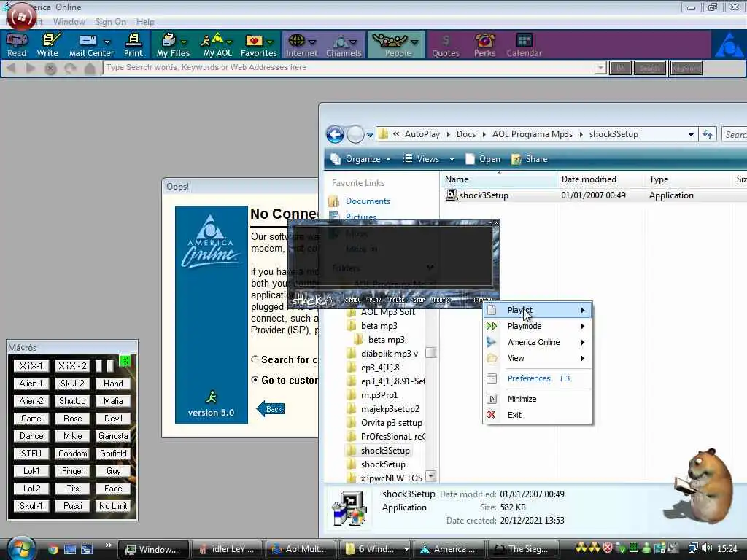Click PLAY on the shock mp3 player
The height and width of the screenshot is (560, 747).
376,300
